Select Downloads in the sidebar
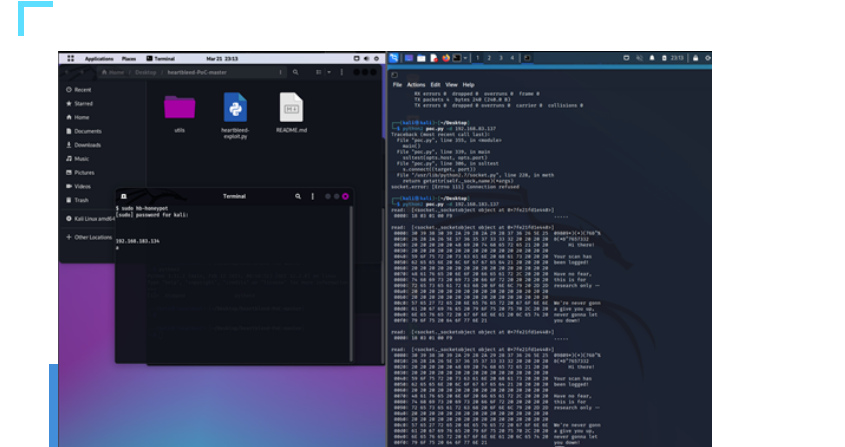The image size is (845, 447). [x=84, y=145]
